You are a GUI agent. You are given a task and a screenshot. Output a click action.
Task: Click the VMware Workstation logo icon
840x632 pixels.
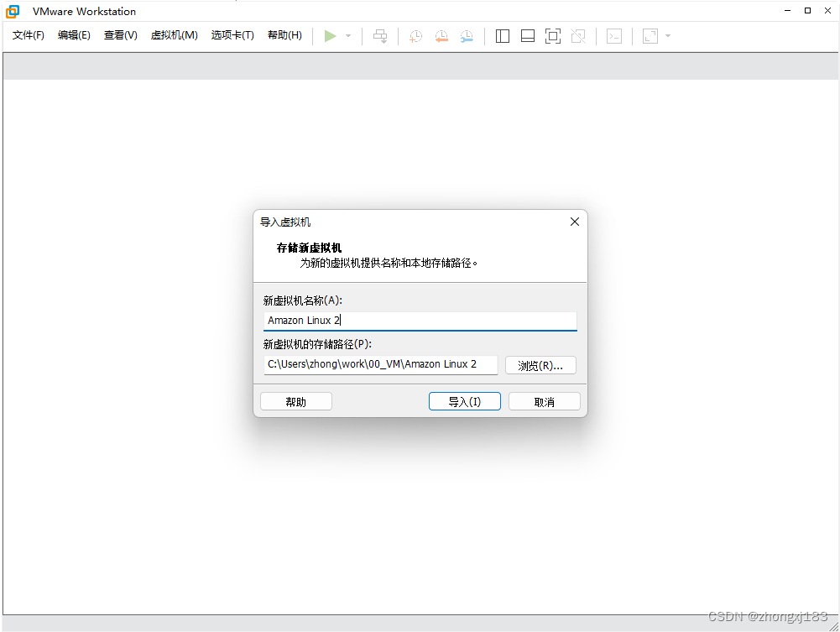pos(13,11)
